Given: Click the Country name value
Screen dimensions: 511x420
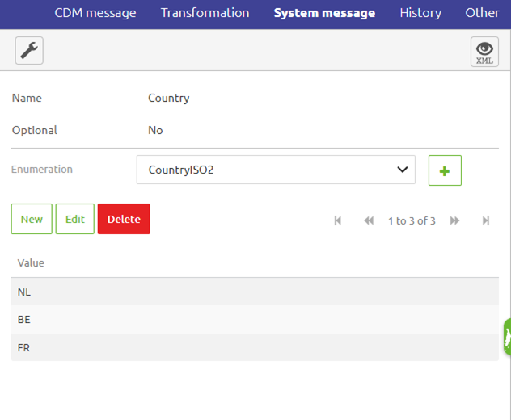Looking at the screenshot, I should click(169, 98).
